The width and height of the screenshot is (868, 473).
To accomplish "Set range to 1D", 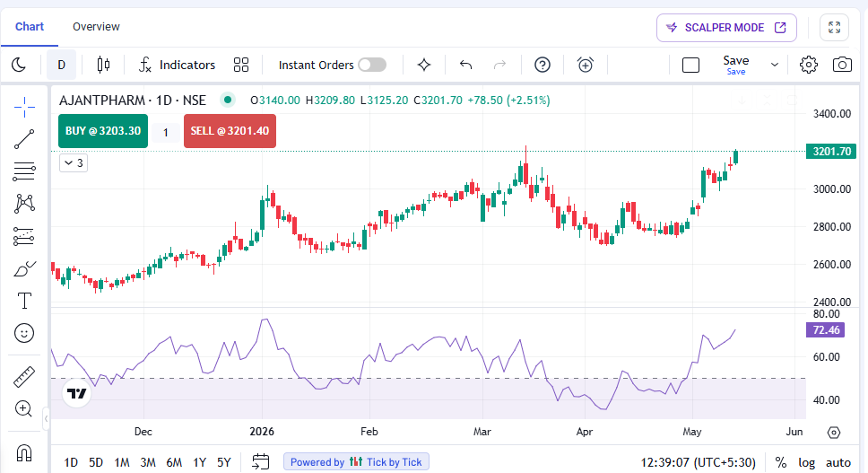I will (71, 462).
